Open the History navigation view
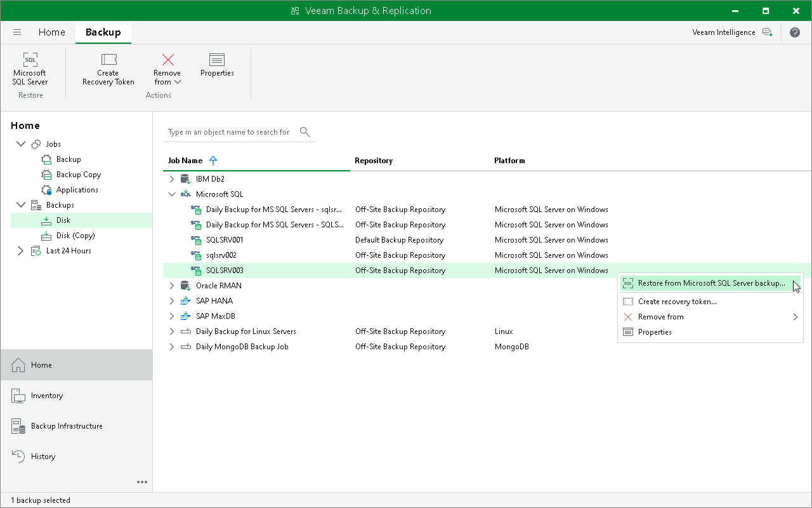 [x=76, y=457]
